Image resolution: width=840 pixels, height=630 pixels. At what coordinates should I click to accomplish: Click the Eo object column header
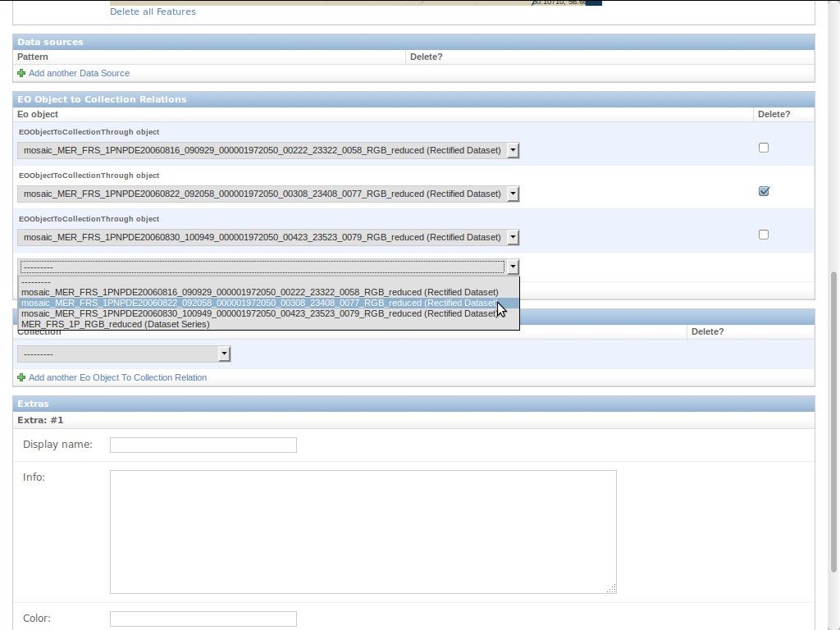(38, 114)
